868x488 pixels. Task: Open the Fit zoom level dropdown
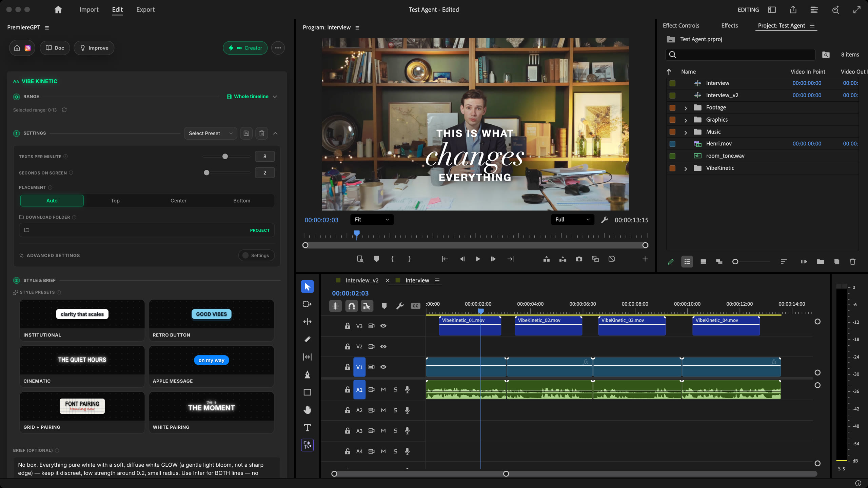pyautogui.click(x=372, y=220)
